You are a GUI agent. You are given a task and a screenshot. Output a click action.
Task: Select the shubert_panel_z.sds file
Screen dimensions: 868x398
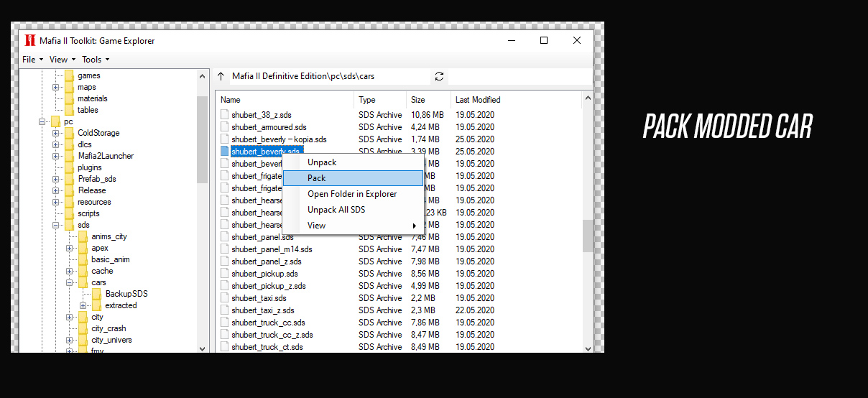[267, 262]
